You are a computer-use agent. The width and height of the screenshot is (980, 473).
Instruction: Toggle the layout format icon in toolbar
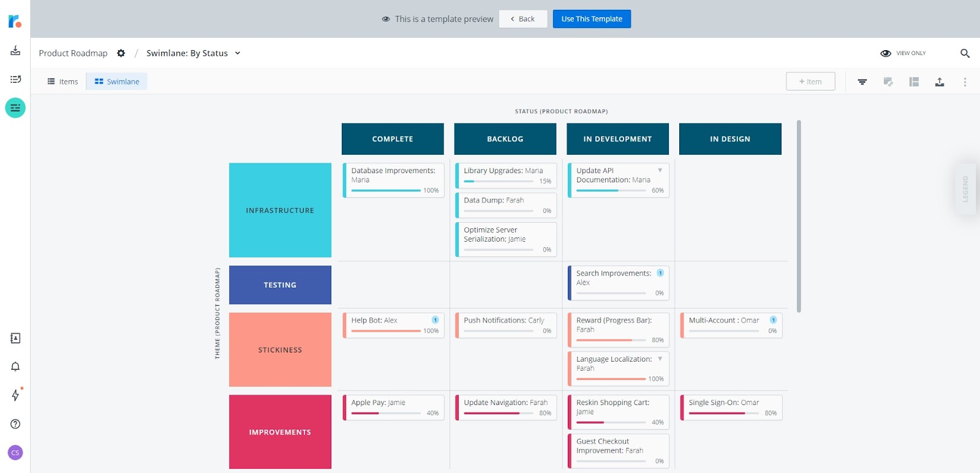pos(914,81)
